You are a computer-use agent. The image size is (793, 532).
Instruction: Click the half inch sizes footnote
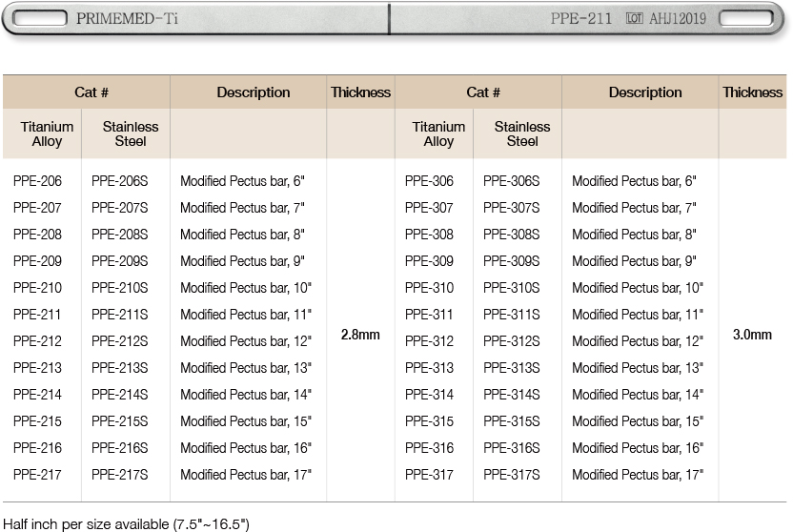[126, 523]
